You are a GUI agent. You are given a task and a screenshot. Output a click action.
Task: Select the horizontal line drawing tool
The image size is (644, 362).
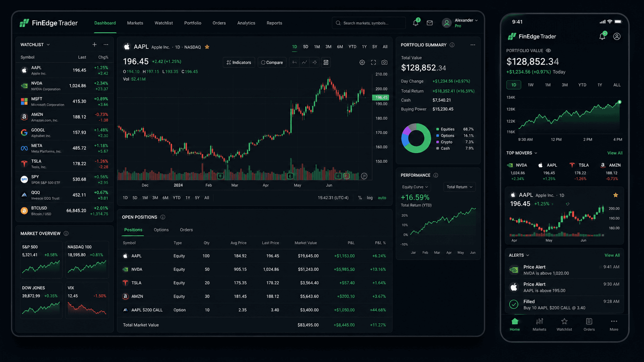click(295, 62)
